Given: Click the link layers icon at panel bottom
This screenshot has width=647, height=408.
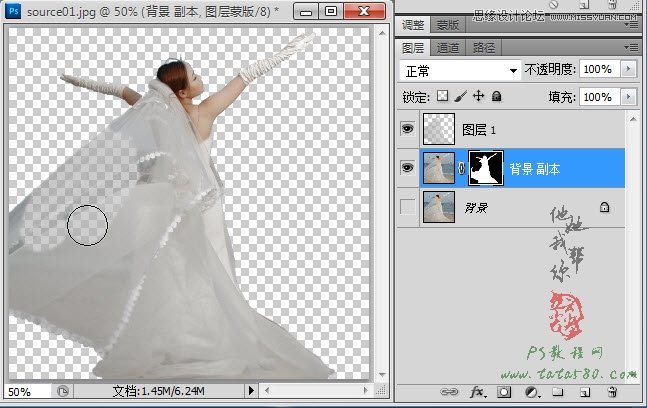Looking at the screenshot, I should [x=449, y=391].
